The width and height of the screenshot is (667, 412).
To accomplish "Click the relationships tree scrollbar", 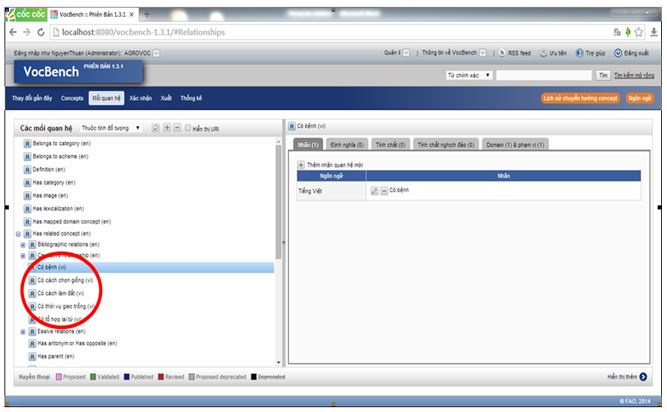I will click(x=279, y=200).
